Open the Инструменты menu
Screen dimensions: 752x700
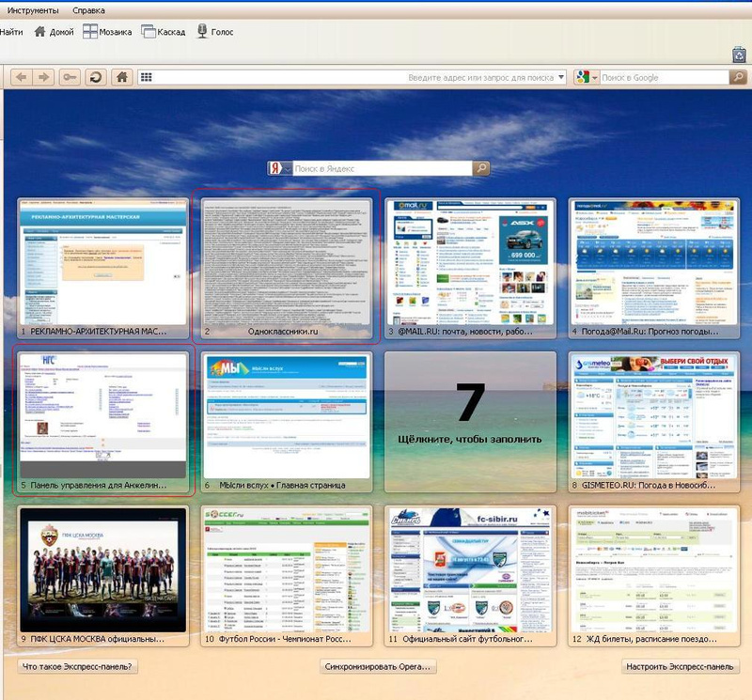pos(33,10)
